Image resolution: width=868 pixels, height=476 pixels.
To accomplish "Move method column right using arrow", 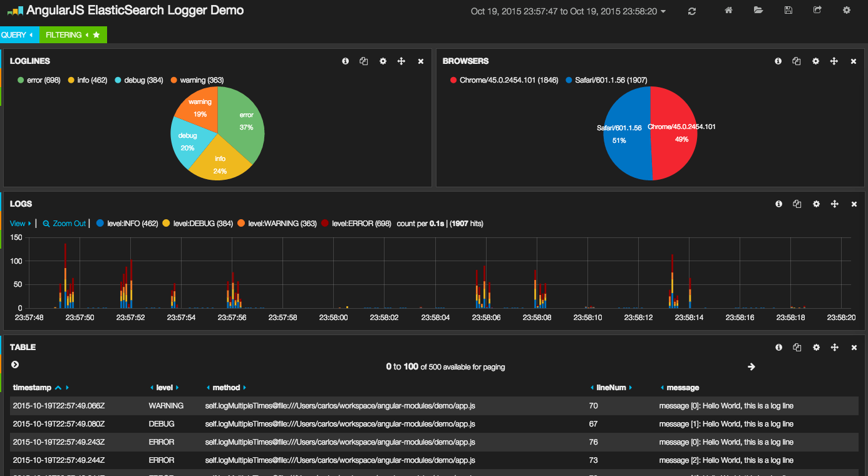I will (x=245, y=388).
